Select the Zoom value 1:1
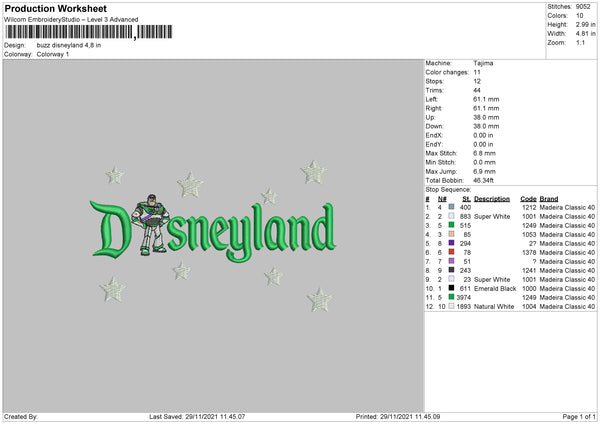600x424 pixels. pos(580,42)
